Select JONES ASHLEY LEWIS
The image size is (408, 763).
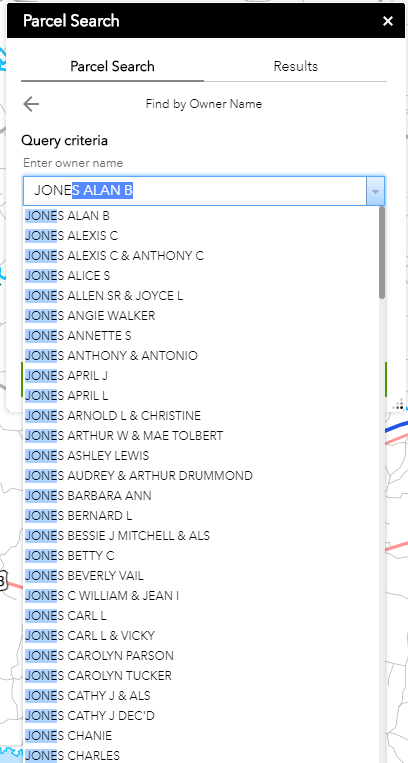tap(201, 455)
